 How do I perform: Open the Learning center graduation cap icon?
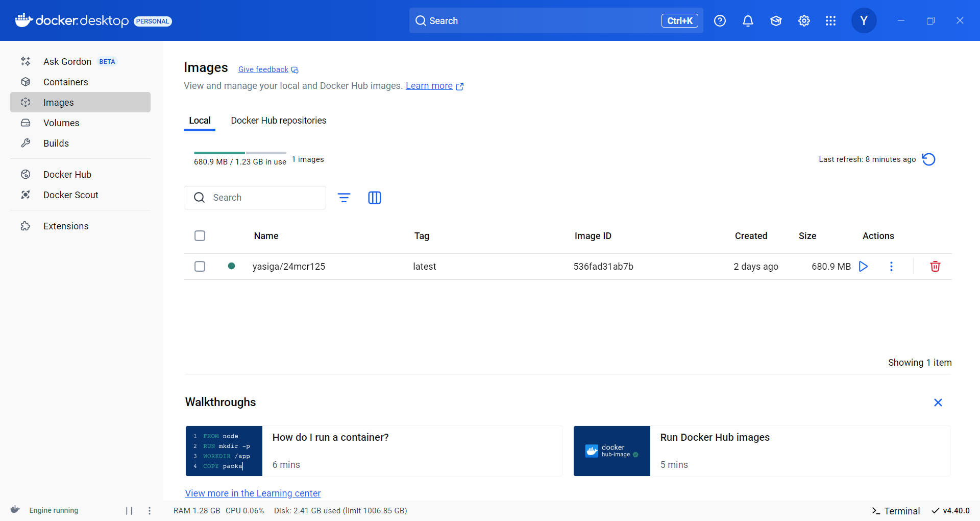[776, 21]
